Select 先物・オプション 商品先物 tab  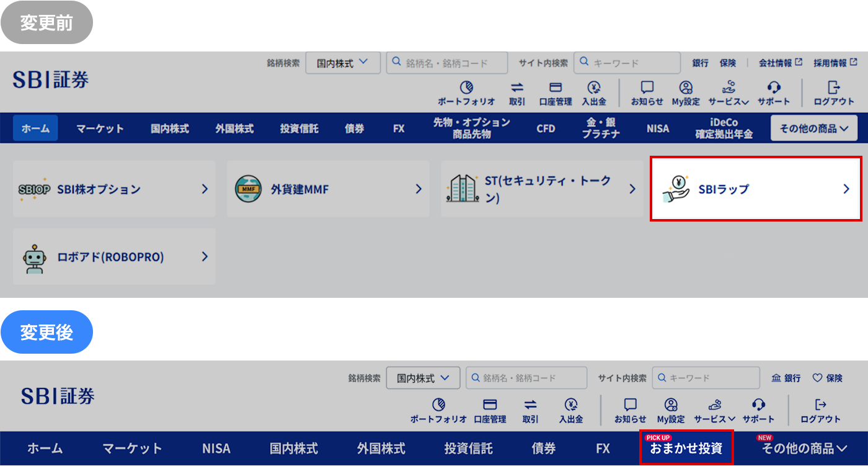[x=472, y=128]
